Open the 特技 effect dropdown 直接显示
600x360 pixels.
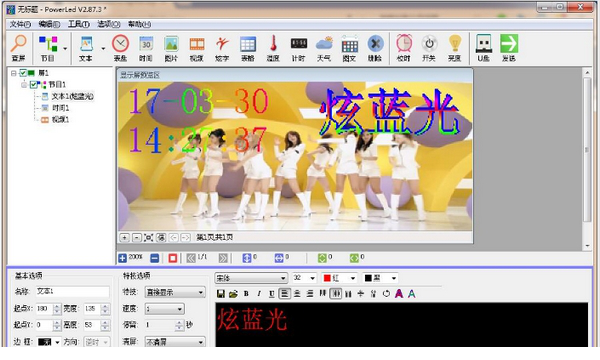pyautogui.click(x=175, y=292)
